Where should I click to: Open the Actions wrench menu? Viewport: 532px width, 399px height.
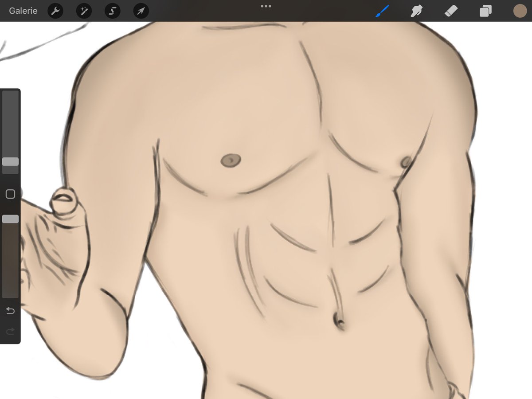(x=55, y=11)
